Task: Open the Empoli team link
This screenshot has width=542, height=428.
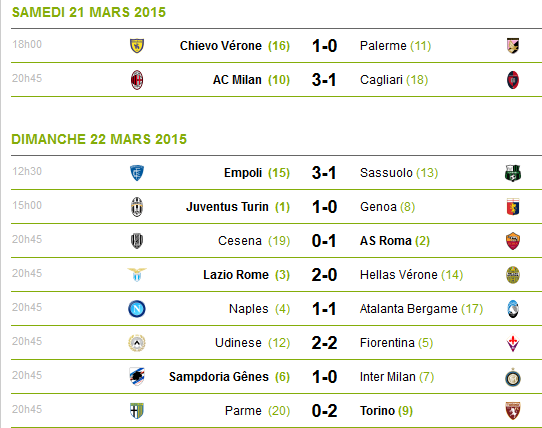Action: pos(243,173)
